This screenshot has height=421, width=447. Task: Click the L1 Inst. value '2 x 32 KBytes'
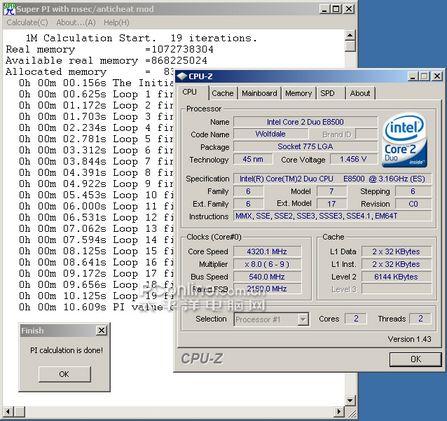click(x=396, y=264)
